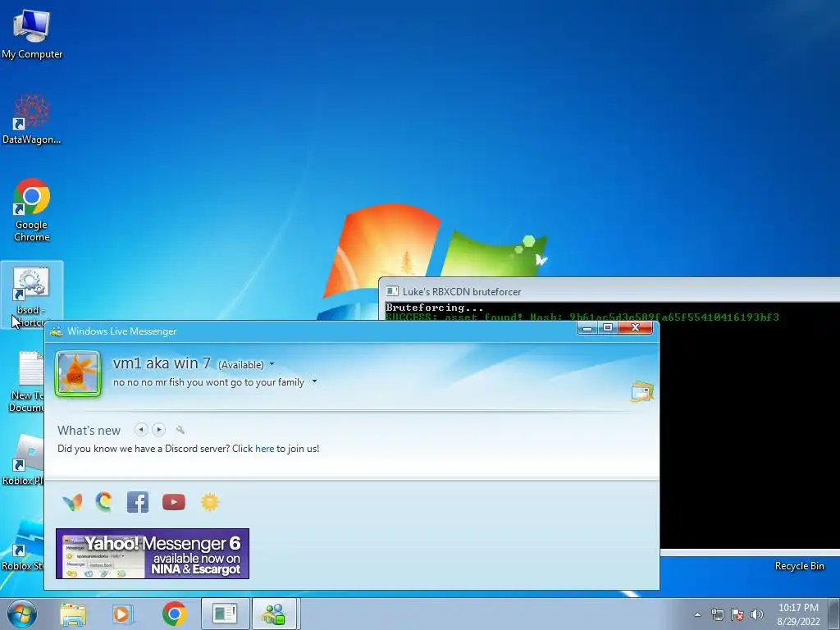Click the taskbar clock showing 10:17 PM

click(x=798, y=614)
